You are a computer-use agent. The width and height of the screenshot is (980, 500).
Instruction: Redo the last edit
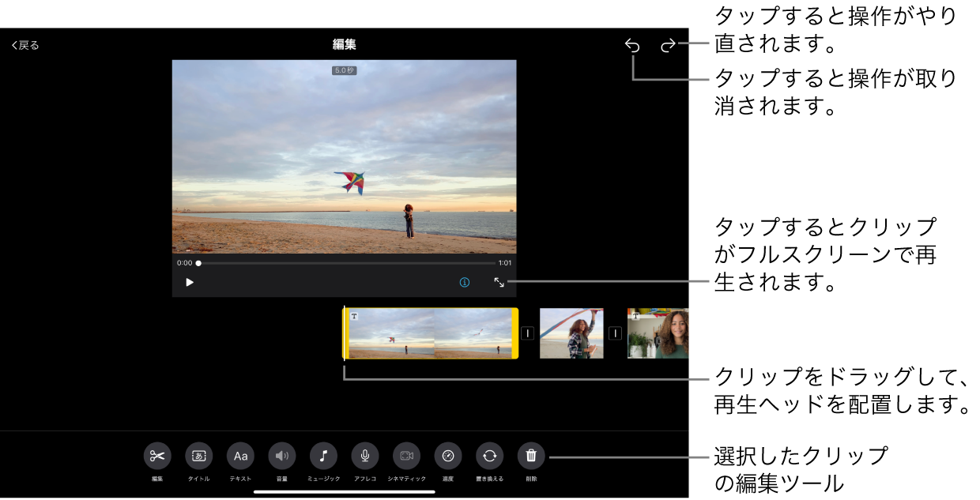(668, 45)
